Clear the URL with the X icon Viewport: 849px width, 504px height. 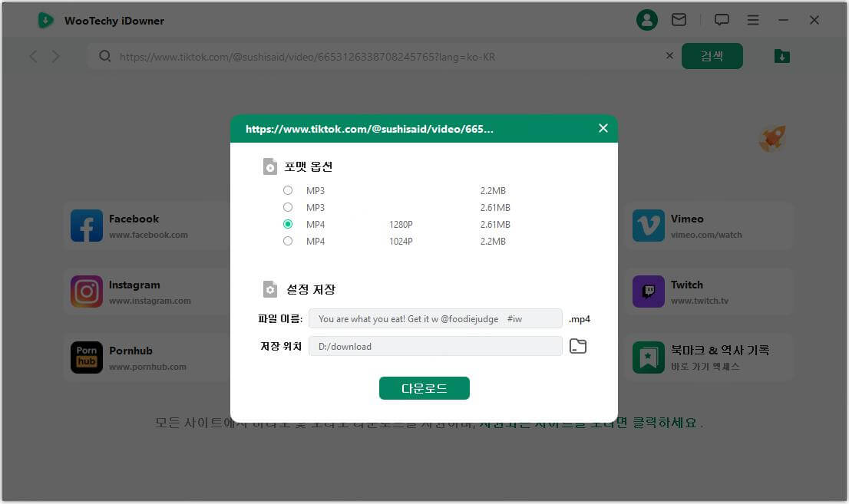[x=669, y=56]
